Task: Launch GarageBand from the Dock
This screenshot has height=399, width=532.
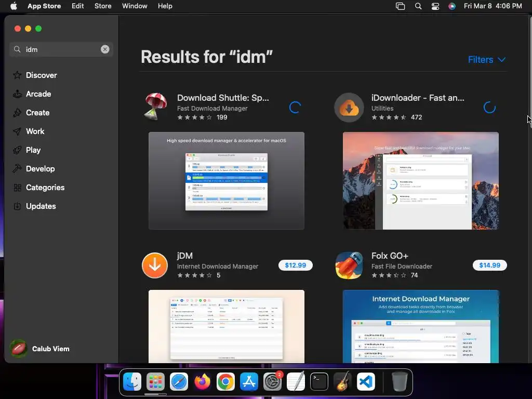Action: 343,382
